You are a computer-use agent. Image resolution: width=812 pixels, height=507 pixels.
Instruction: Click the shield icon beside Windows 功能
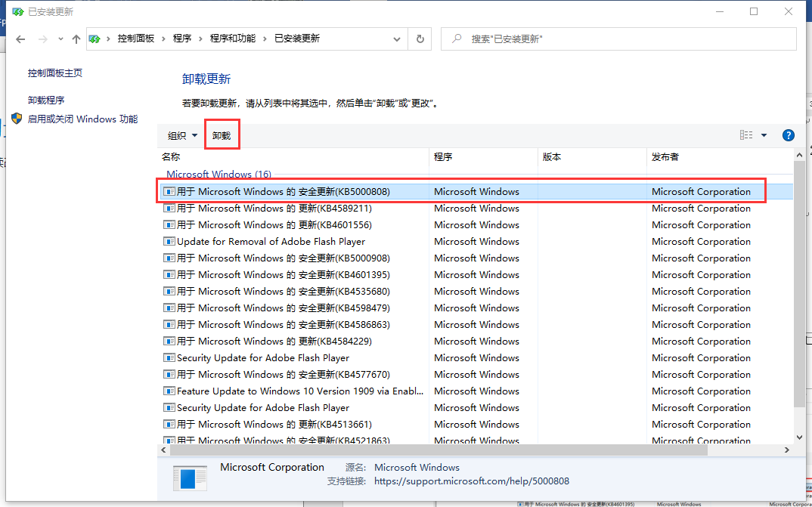[17, 119]
